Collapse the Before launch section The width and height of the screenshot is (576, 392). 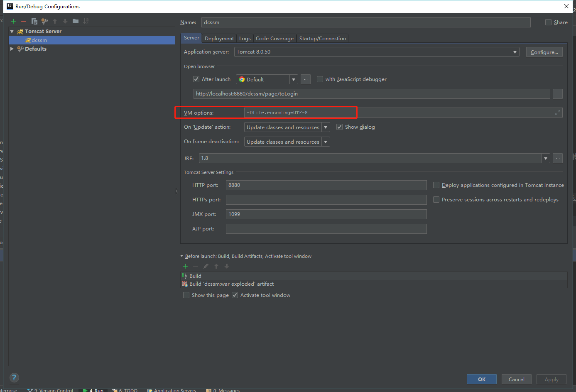[181, 256]
